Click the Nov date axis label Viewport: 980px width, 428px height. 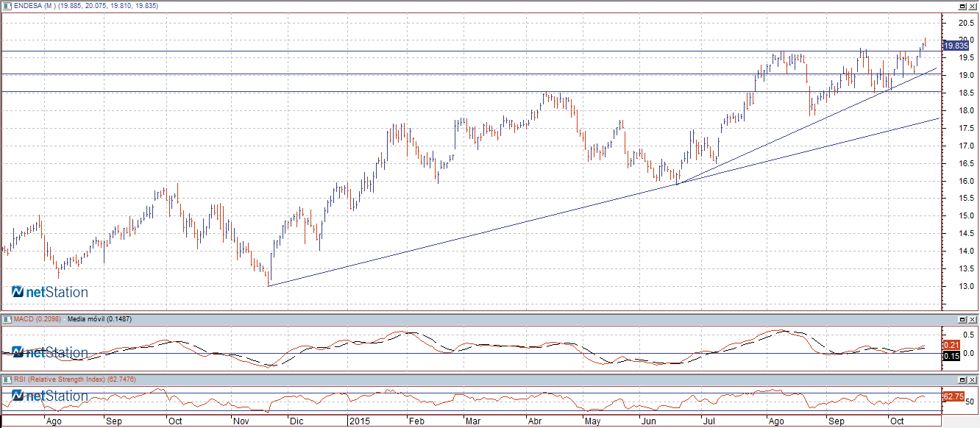point(241,422)
